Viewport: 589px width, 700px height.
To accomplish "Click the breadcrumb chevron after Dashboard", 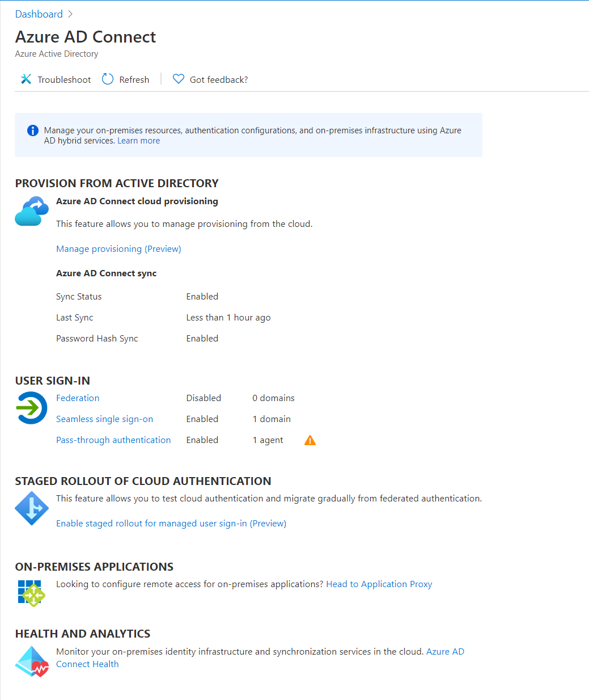I will point(70,14).
